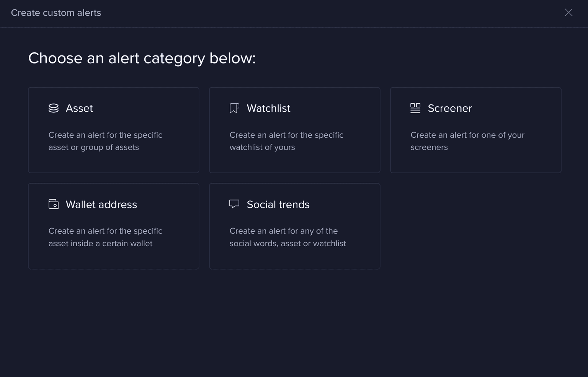Click the 'Create custom alerts' title
Image resolution: width=588 pixels, height=377 pixels.
coord(56,13)
